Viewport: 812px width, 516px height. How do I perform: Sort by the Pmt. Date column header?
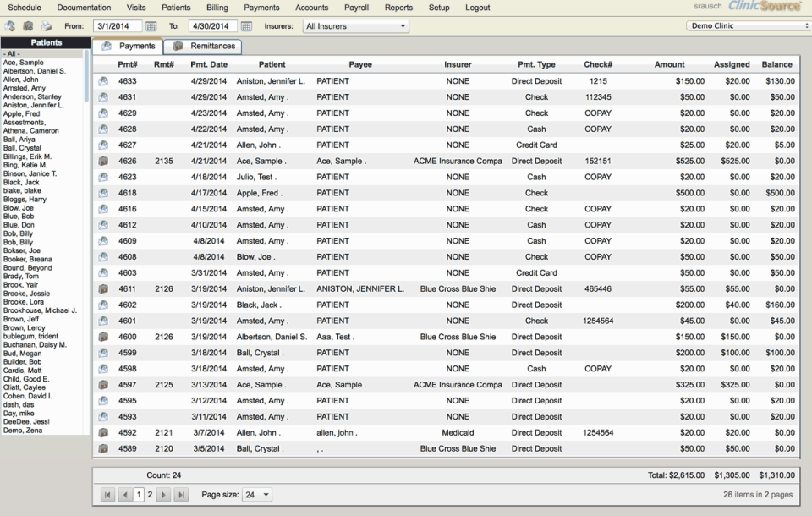point(209,65)
